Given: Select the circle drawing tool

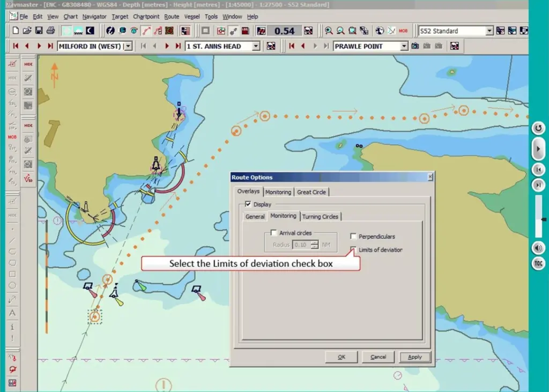Looking at the screenshot, I should click(12, 285).
